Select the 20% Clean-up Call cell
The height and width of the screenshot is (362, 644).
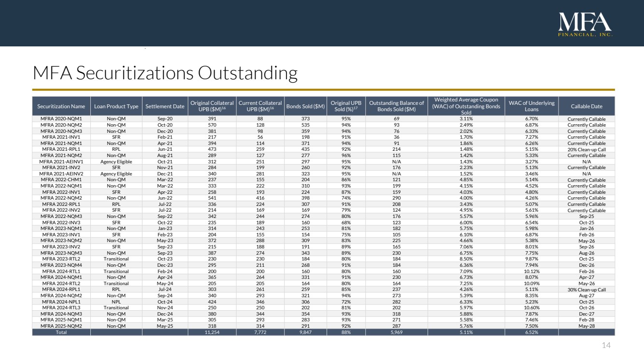[587, 149]
